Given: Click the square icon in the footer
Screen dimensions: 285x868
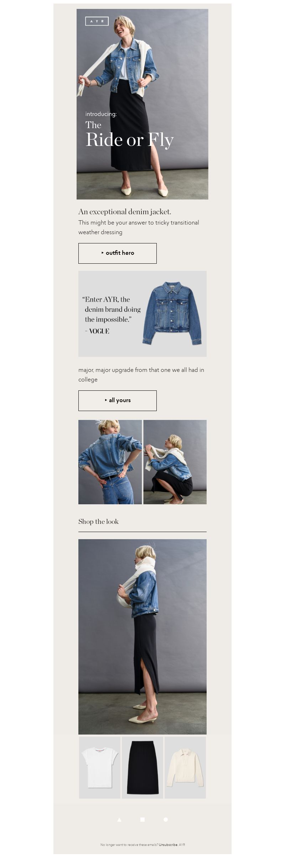Looking at the screenshot, I should point(142,820).
